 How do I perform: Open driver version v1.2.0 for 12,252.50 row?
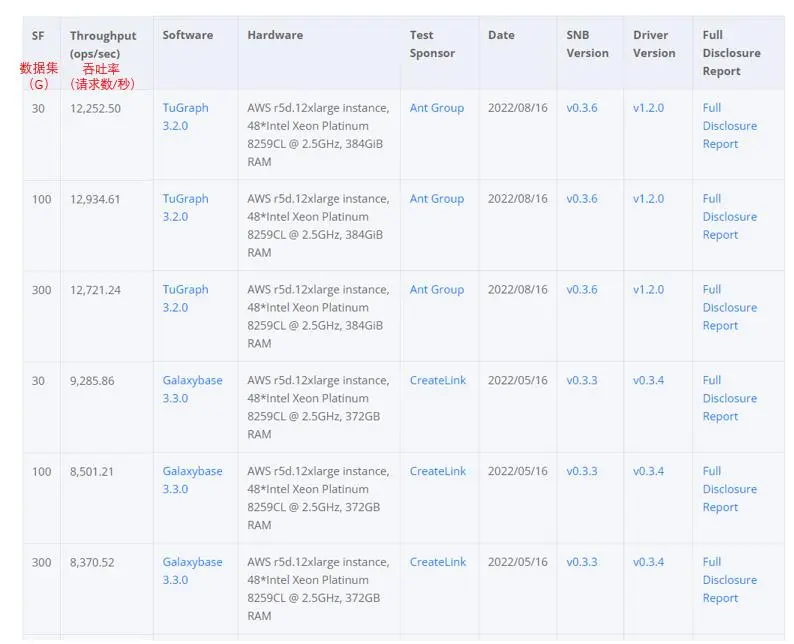(648, 108)
